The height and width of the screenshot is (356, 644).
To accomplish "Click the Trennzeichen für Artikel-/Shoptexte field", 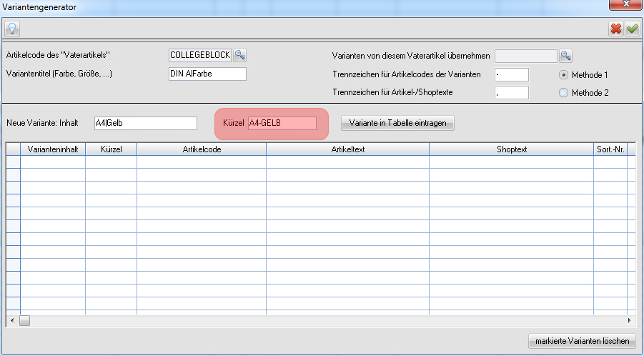I will point(511,92).
